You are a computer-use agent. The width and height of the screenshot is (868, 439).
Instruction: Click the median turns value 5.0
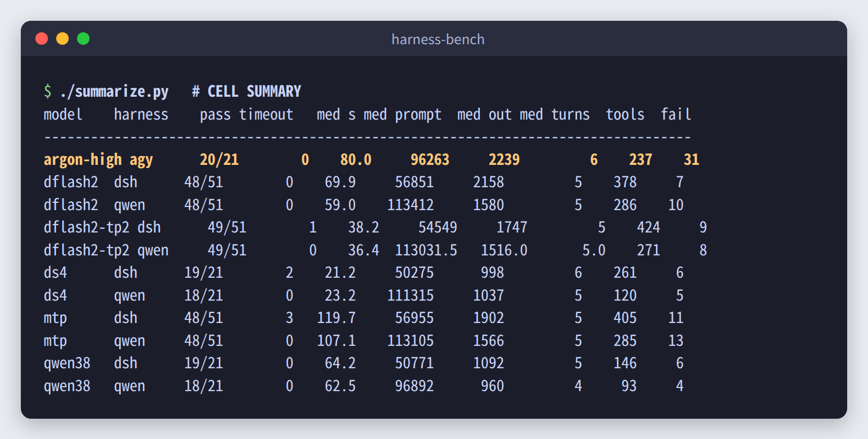594,250
